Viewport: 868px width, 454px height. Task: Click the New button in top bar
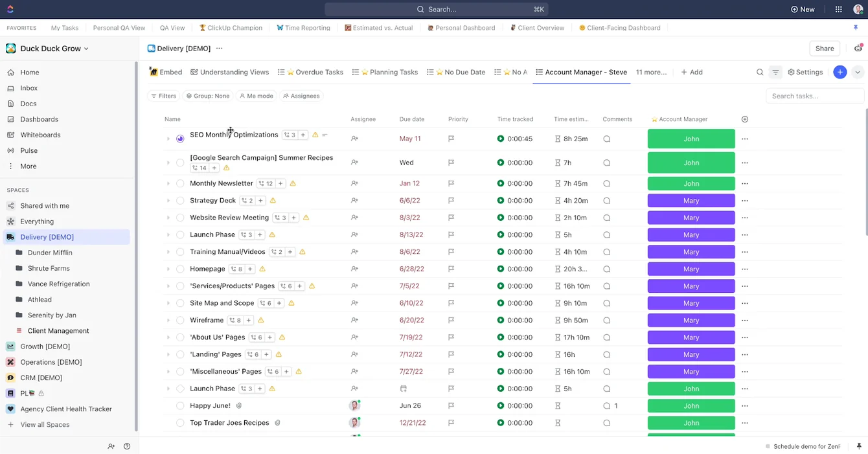click(803, 9)
